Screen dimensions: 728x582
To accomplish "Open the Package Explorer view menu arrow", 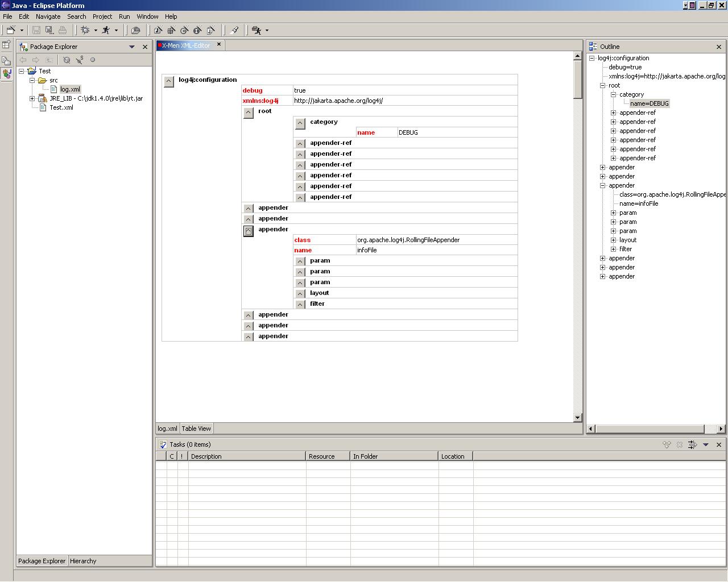I will [x=132, y=47].
